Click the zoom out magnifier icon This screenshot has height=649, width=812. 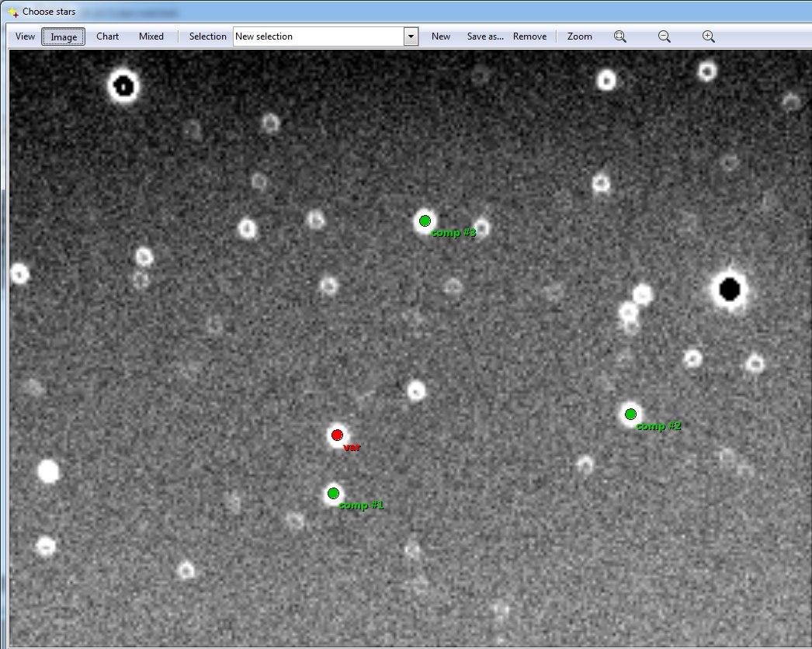665,36
